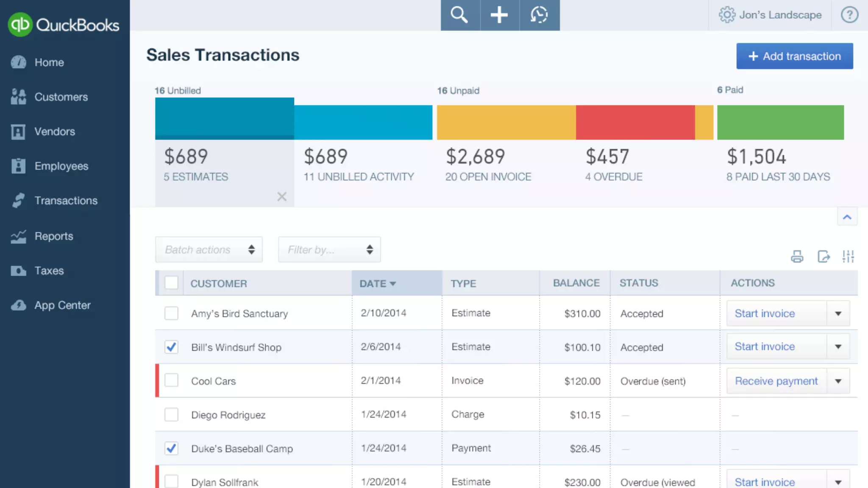868x488 pixels.
Task: Click the red overdue bar segment
Action: click(635, 122)
